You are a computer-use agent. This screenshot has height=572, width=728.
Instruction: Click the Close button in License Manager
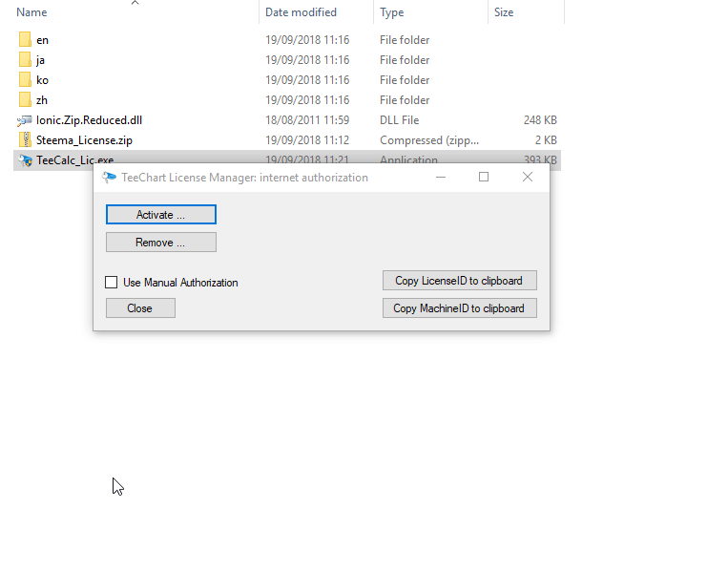click(x=140, y=308)
